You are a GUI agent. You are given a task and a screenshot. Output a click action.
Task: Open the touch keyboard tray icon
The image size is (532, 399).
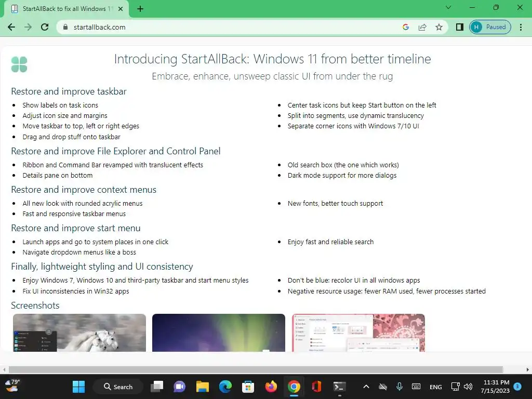416,387
